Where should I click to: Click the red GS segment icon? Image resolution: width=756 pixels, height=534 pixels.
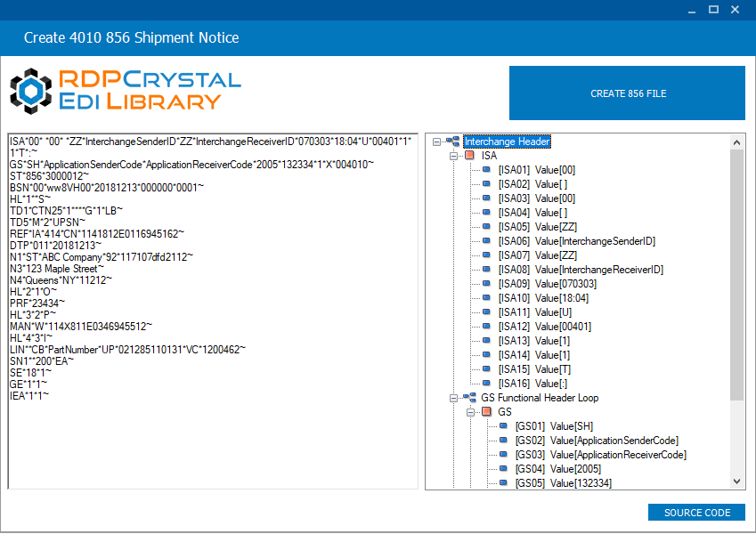(x=486, y=411)
